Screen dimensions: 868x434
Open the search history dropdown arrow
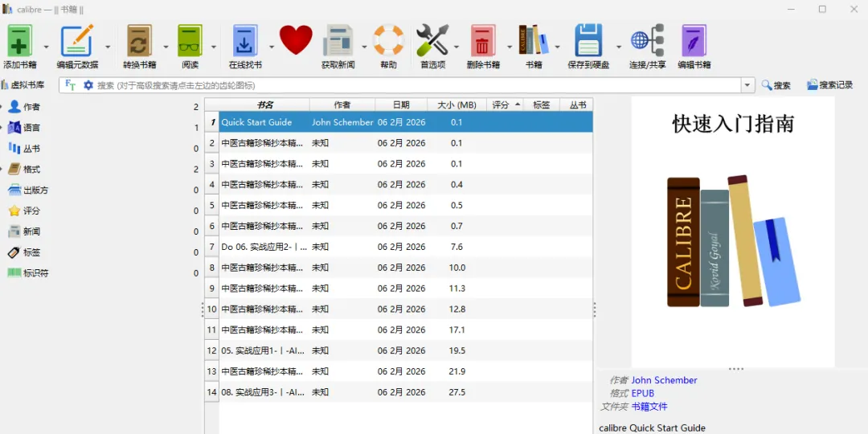(x=748, y=85)
